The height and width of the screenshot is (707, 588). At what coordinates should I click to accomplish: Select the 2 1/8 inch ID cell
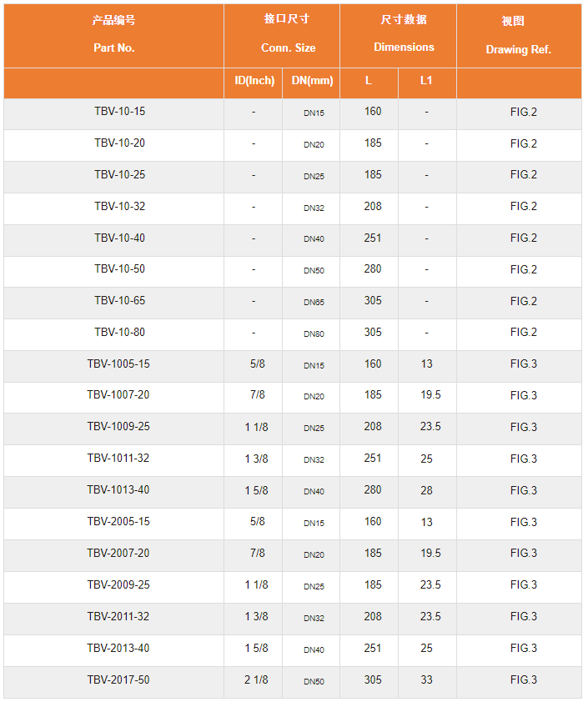click(256, 680)
